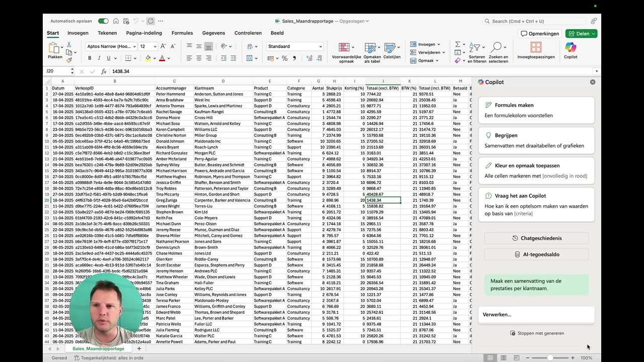Open Opmaken als tabel
644x362 pixels.
372,52
